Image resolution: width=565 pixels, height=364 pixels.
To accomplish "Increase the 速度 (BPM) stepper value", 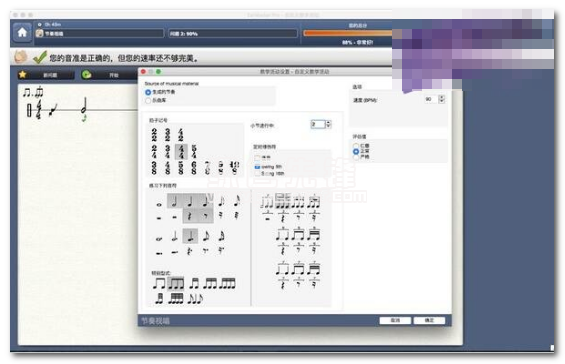I will tap(442, 97).
